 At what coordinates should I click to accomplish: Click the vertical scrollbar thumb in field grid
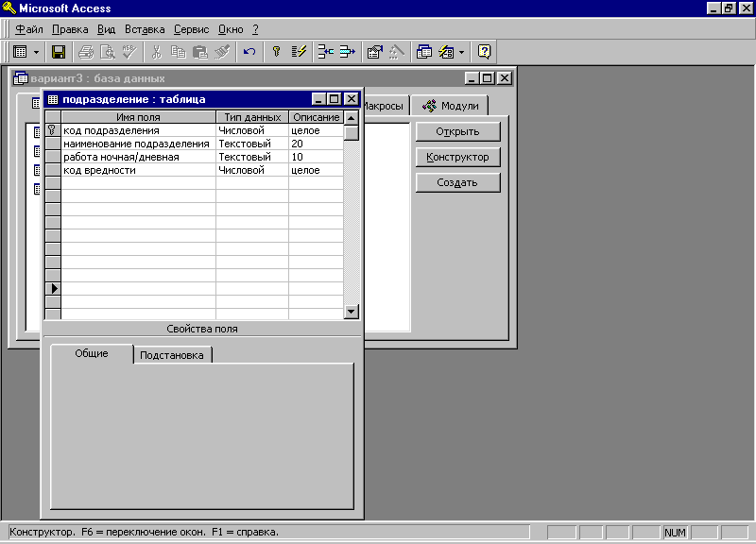coord(351,132)
